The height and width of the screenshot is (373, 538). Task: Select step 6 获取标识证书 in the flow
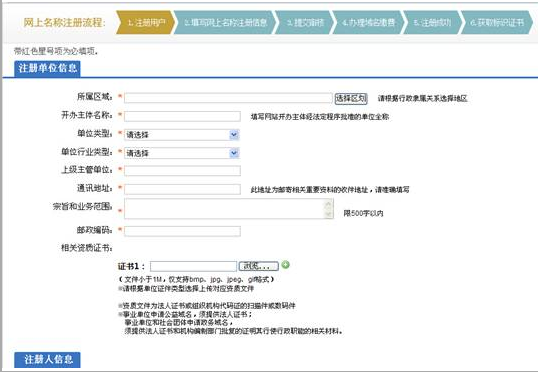(496, 23)
